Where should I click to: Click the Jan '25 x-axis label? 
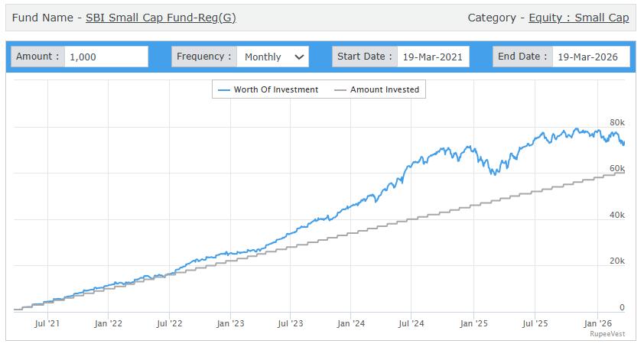(473, 323)
